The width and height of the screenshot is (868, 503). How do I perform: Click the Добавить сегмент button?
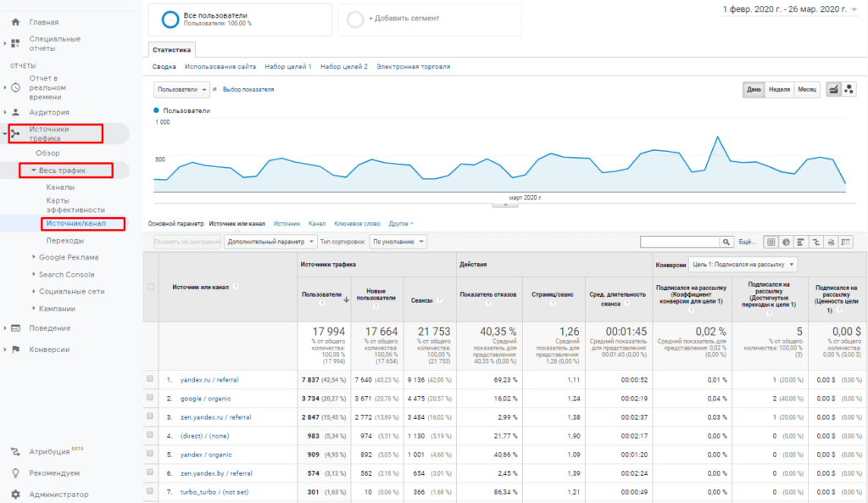point(404,19)
